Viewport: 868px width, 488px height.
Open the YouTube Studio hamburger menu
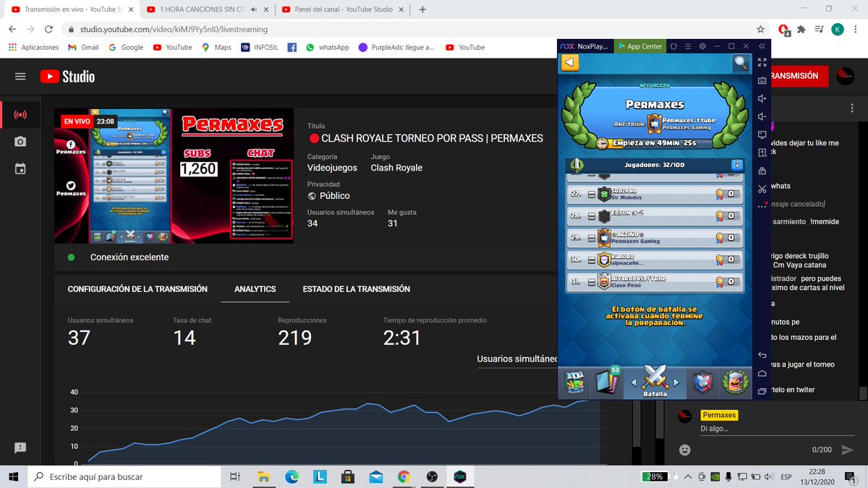pyautogui.click(x=20, y=77)
